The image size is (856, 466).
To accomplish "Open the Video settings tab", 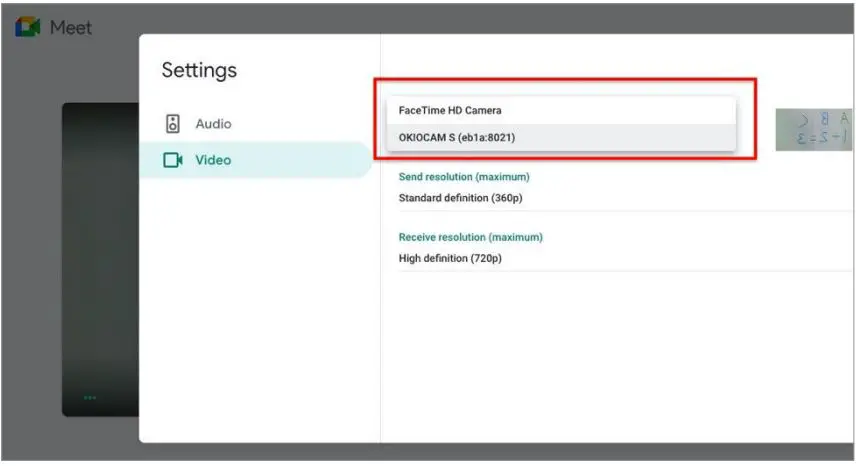I will click(255, 160).
